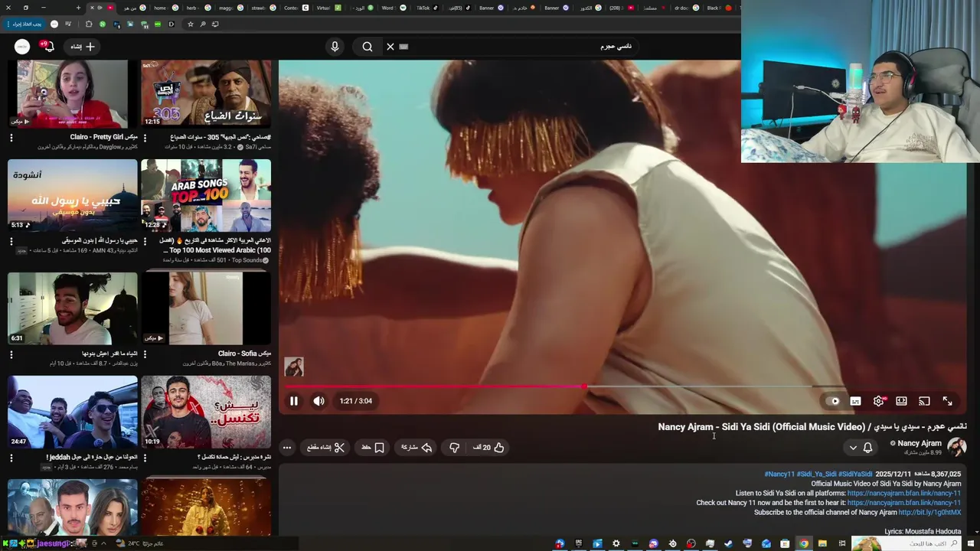Clear the search box with the X
The width and height of the screenshot is (980, 551).
tap(390, 47)
